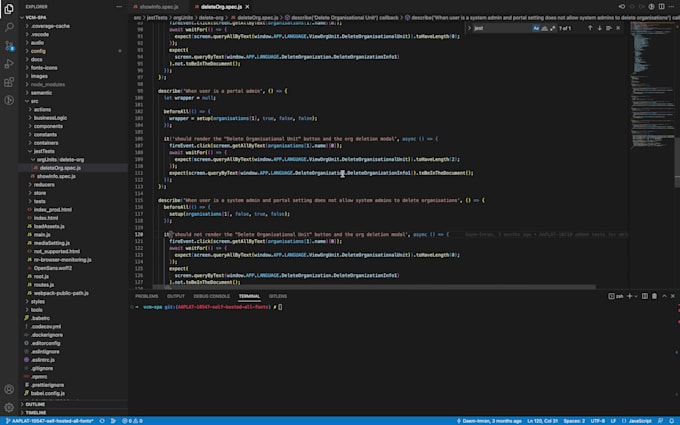Expand the Timeline section

[x=74, y=412]
